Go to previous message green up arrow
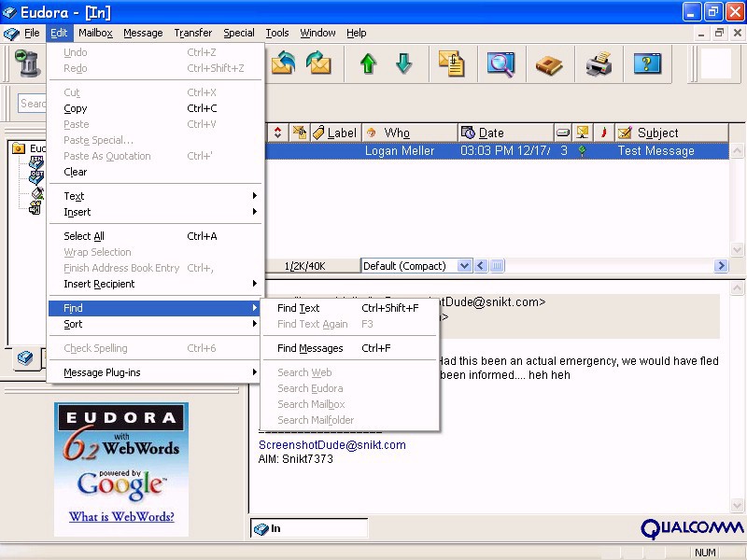 coord(368,63)
